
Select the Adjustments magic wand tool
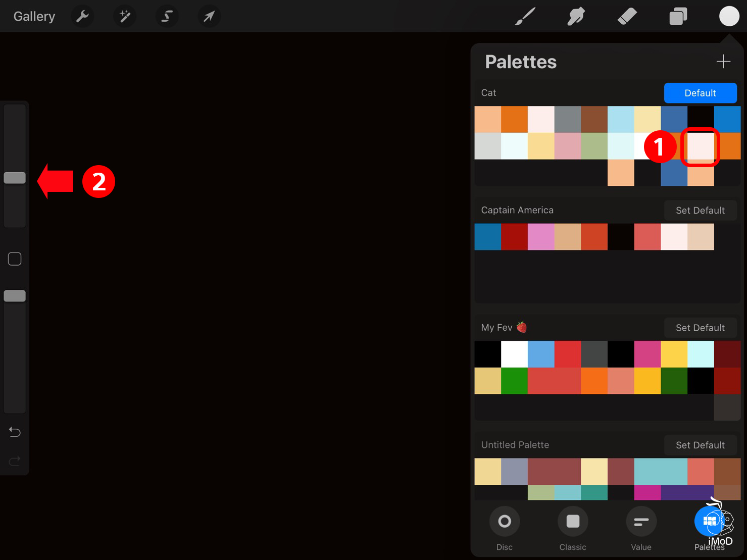point(124,16)
